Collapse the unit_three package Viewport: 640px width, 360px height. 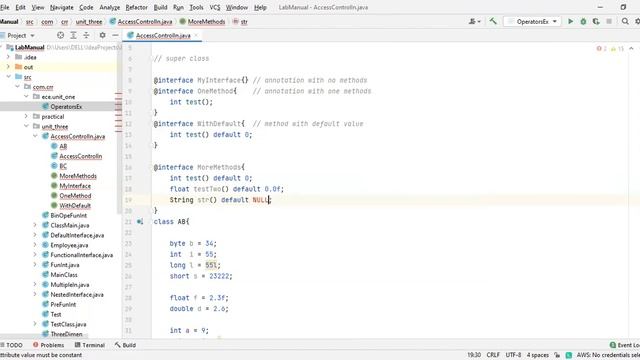click(x=26, y=127)
